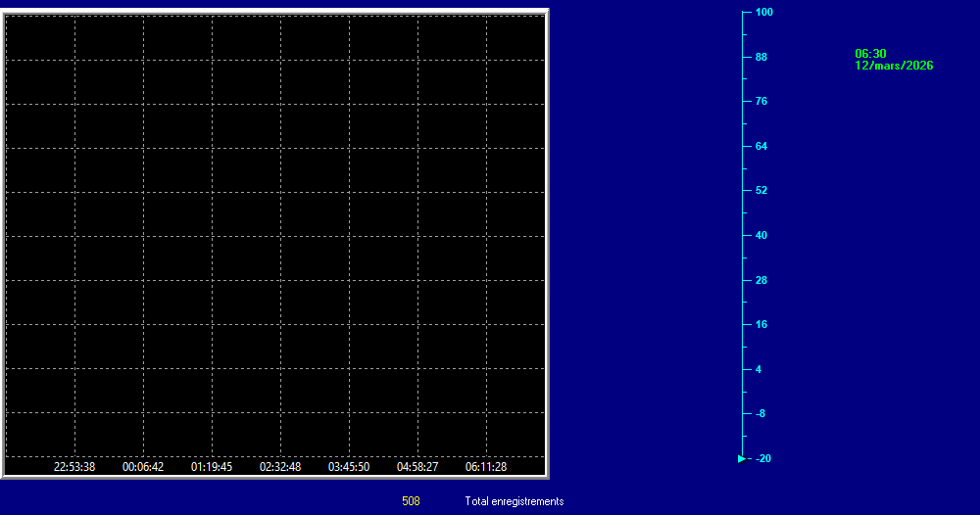The width and height of the screenshot is (980, 515).
Task: Click the 4 mark on vertical scale
Action: tap(759, 369)
